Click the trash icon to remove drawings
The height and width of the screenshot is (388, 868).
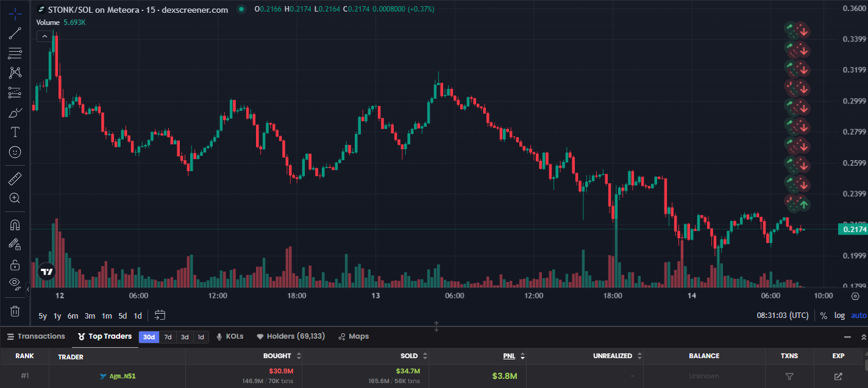point(15,311)
